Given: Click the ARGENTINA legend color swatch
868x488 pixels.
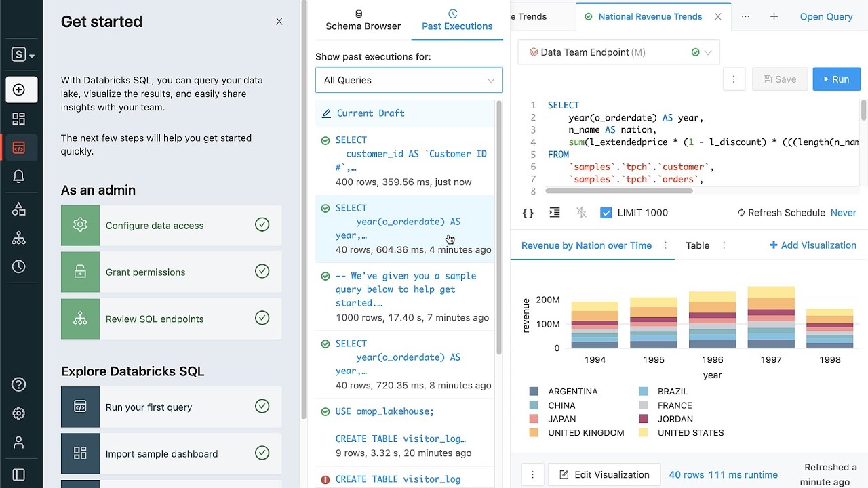Looking at the screenshot, I should click(534, 392).
